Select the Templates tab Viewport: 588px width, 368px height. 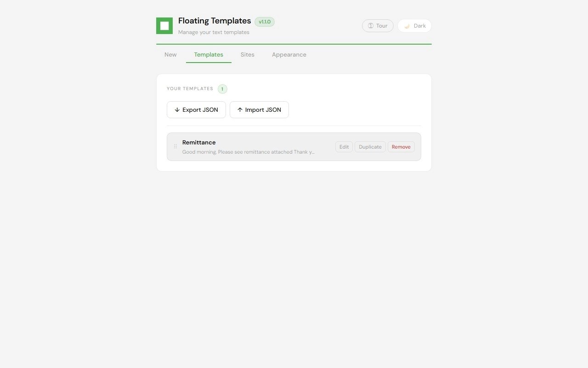click(x=209, y=54)
